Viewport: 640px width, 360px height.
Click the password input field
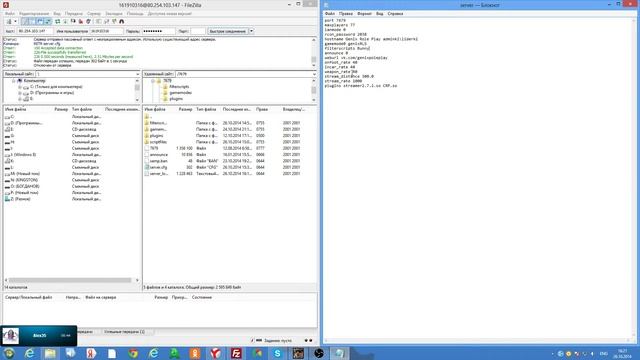[x=159, y=31]
